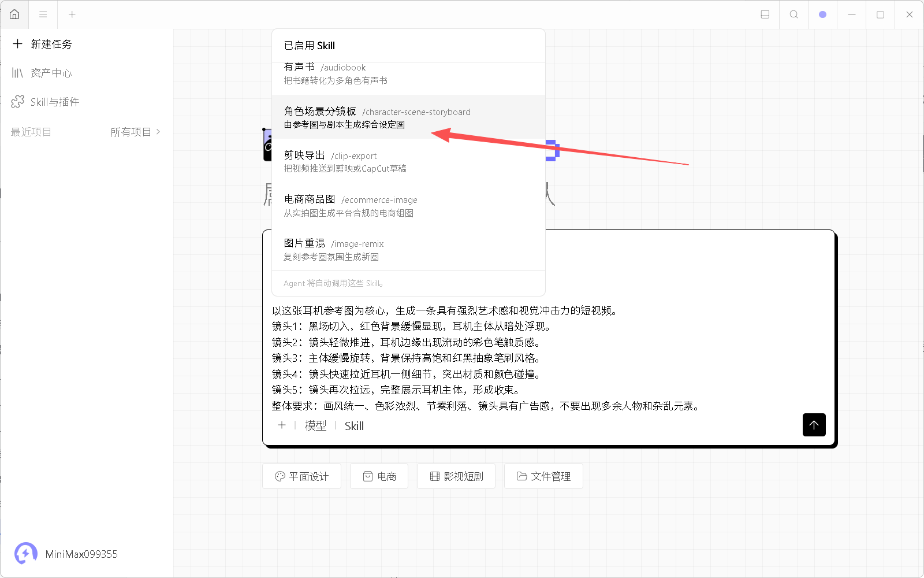Add attachment with plus icon in prompt box
The image size is (924, 578).
[282, 425]
